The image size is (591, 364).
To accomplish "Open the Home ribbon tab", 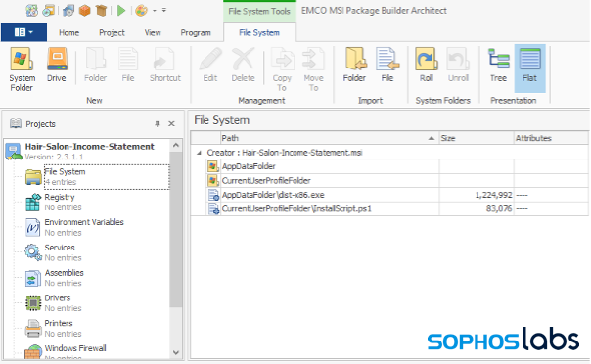I will (68, 33).
